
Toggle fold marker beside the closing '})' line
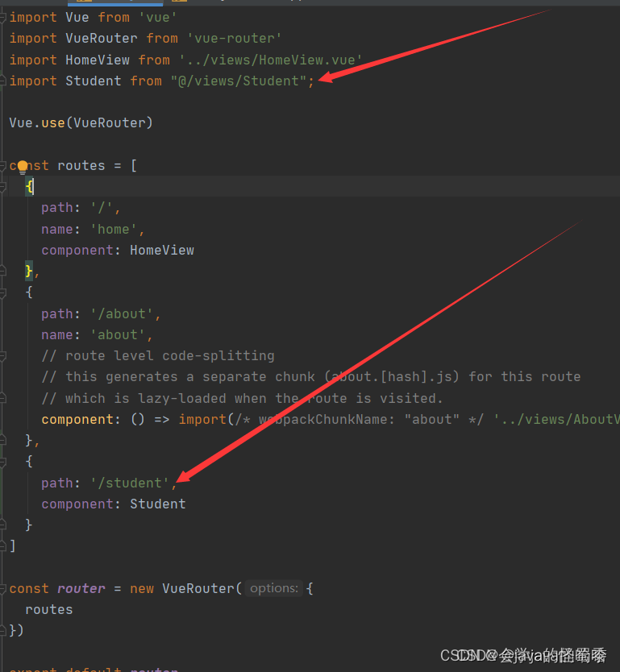[2, 630]
